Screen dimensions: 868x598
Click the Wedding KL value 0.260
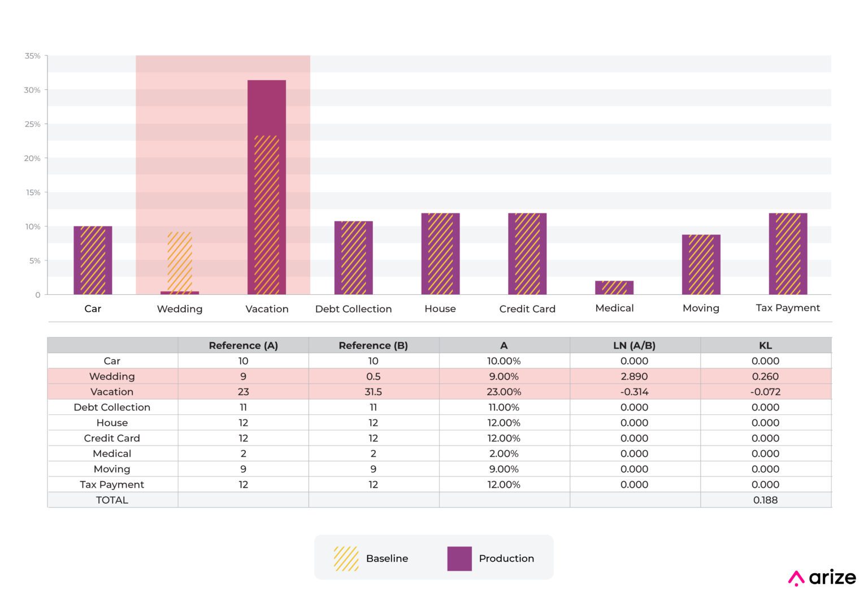click(765, 377)
